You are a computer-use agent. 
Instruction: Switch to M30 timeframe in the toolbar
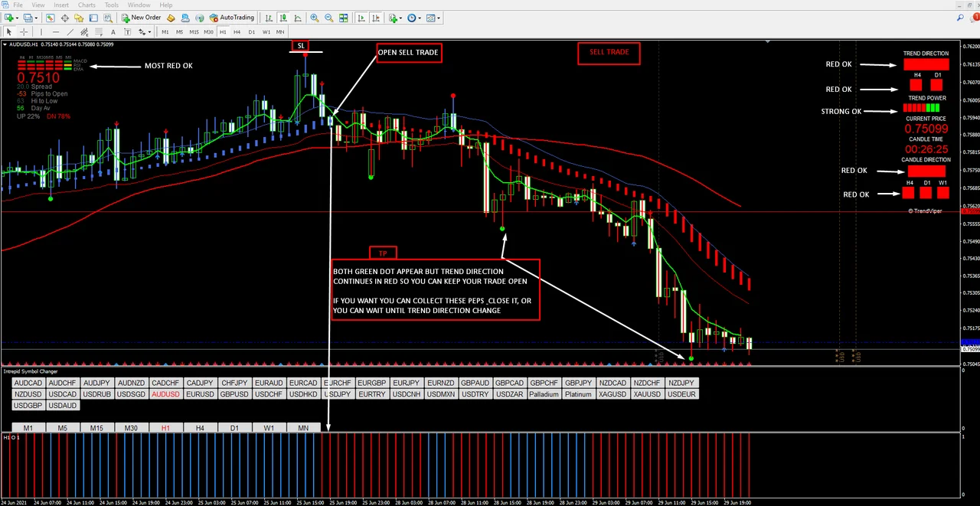click(208, 32)
